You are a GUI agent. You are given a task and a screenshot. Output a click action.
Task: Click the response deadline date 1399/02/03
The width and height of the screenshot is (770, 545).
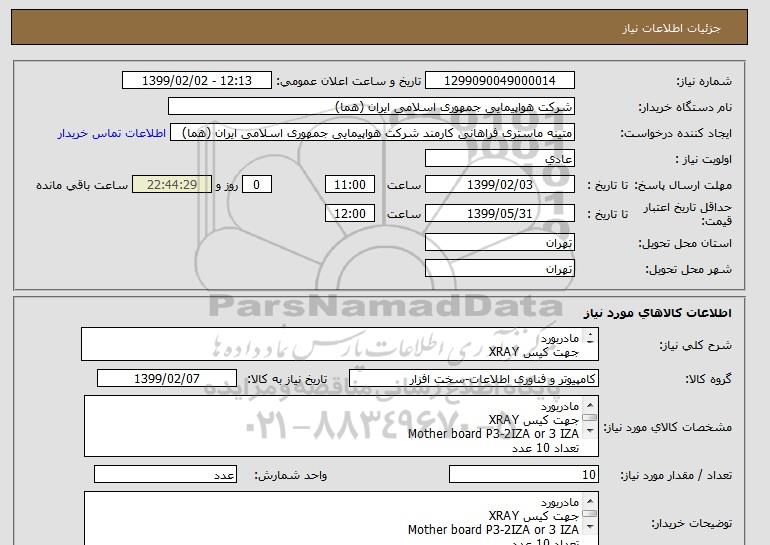499,185
